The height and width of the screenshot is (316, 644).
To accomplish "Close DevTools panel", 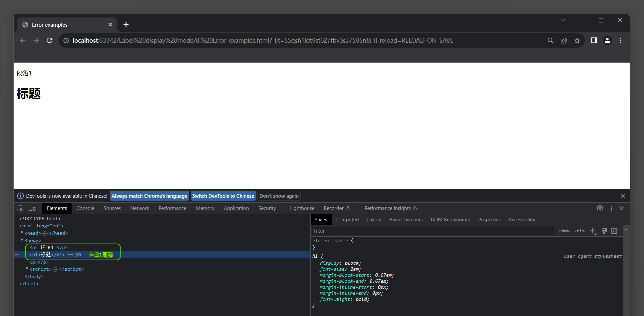I will 621,208.
